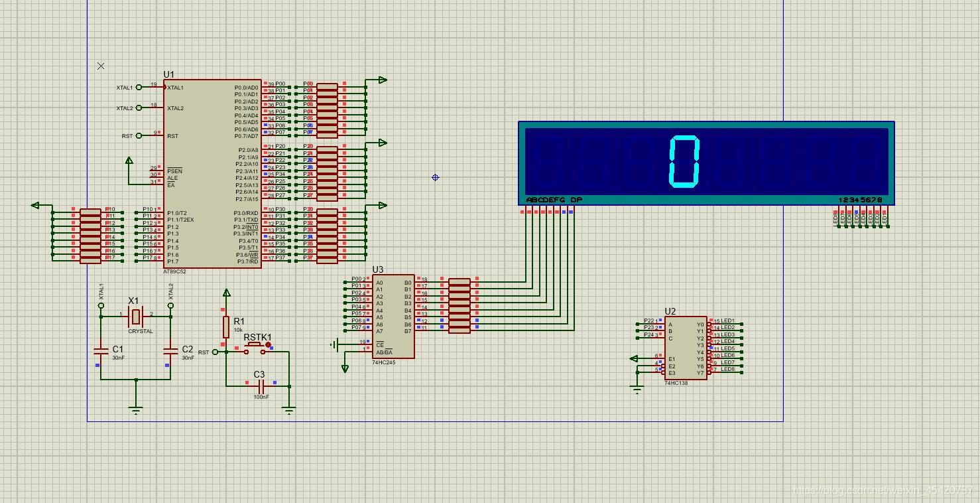Image resolution: width=980 pixels, height=503 pixels.
Task: Click the U1 reference label
Action: click(x=169, y=74)
